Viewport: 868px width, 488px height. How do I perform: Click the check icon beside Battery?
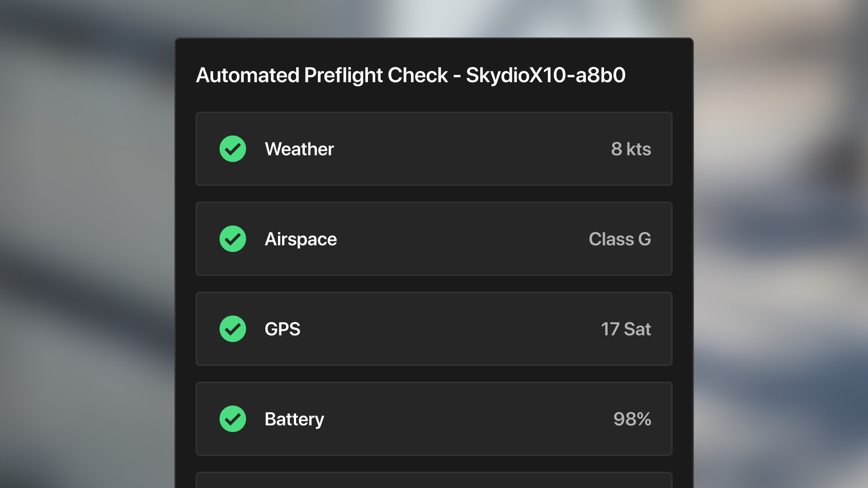pyautogui.click(x=232, y=419)
